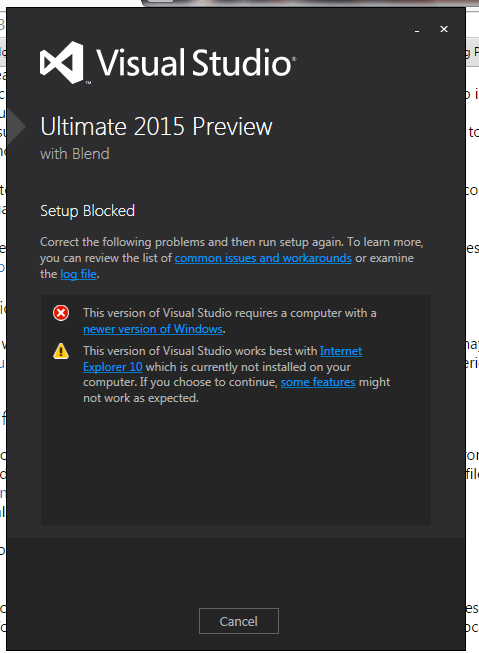Minimize the Visual Studio setup window

(417, 30)
